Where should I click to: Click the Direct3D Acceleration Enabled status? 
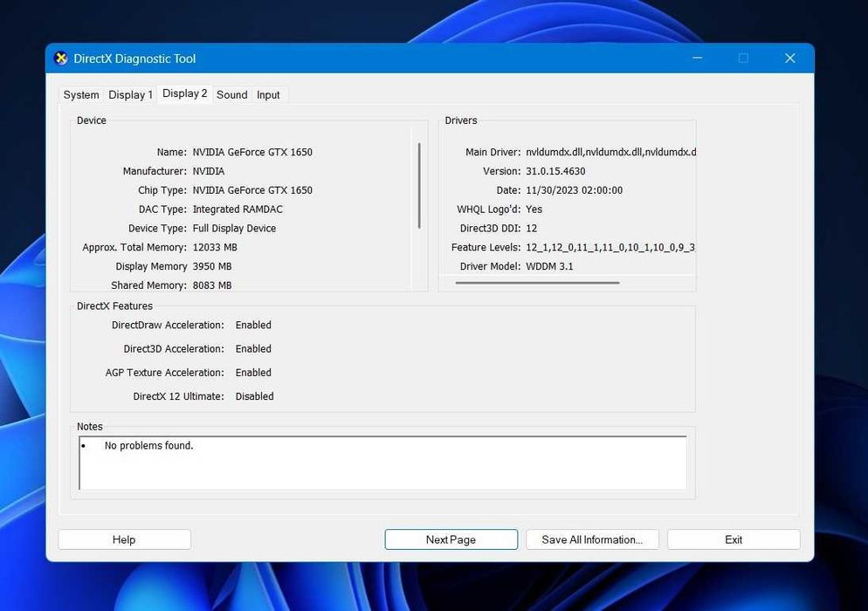click(253, 348)
